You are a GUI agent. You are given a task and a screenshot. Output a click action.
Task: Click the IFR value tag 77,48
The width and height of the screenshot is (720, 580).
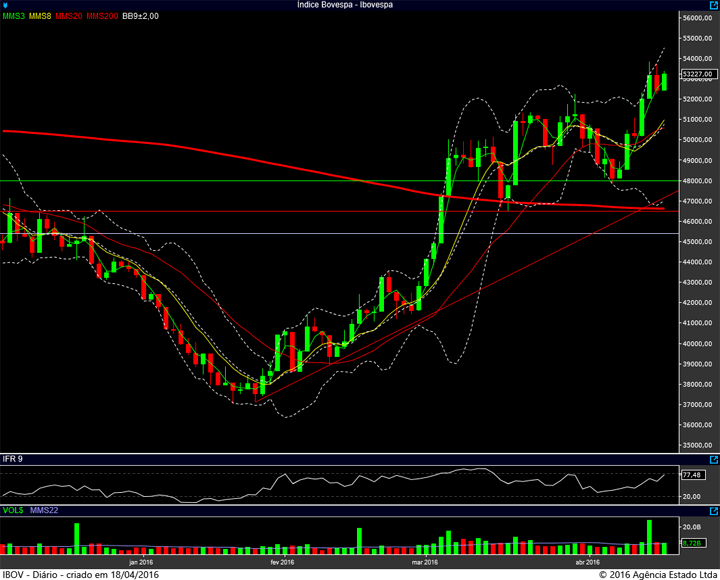click(693, 475)
